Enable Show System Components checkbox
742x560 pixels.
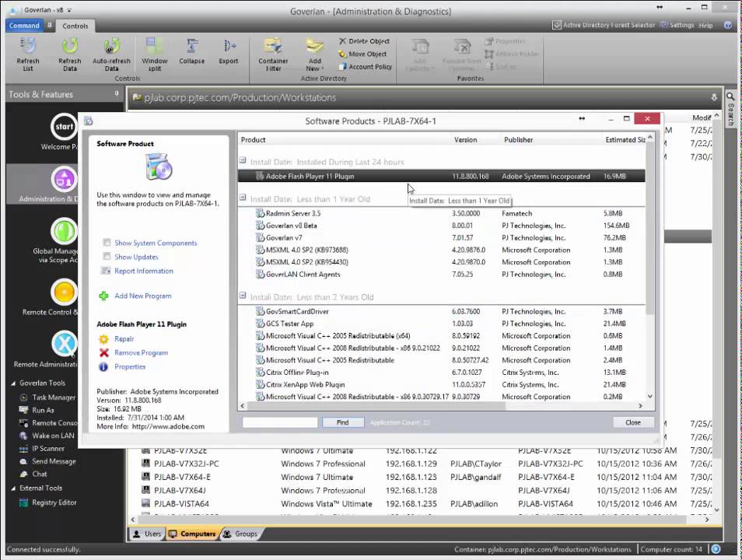pos(107,243)
